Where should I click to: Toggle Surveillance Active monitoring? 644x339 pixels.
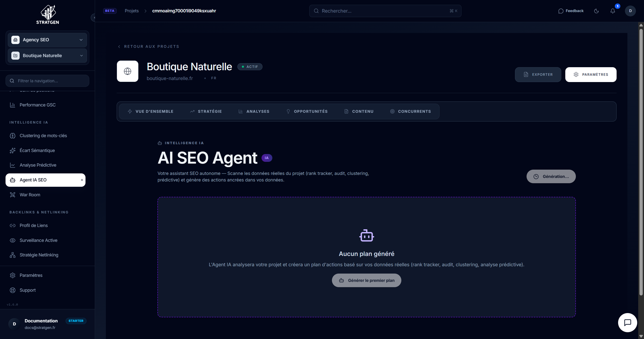coord(38,240)
